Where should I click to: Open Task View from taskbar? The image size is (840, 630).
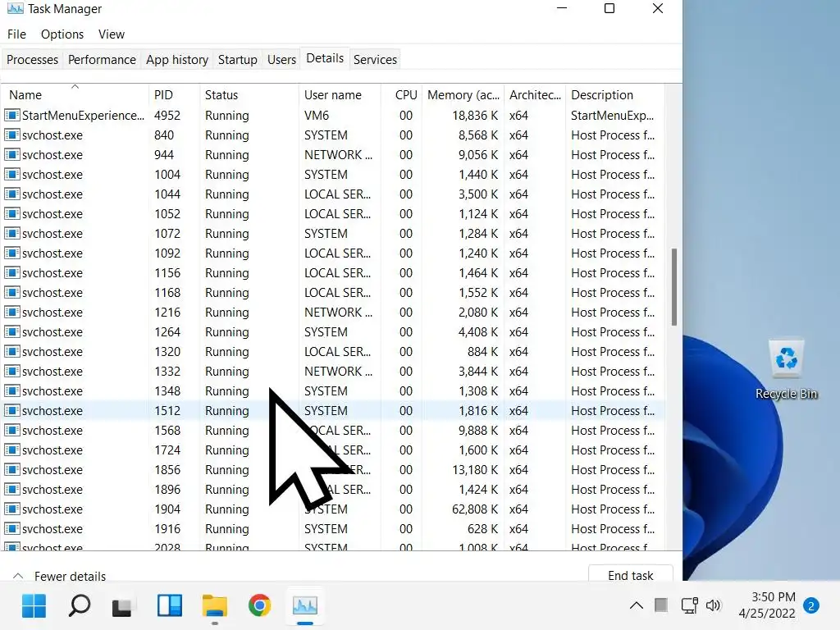point(122,607)
